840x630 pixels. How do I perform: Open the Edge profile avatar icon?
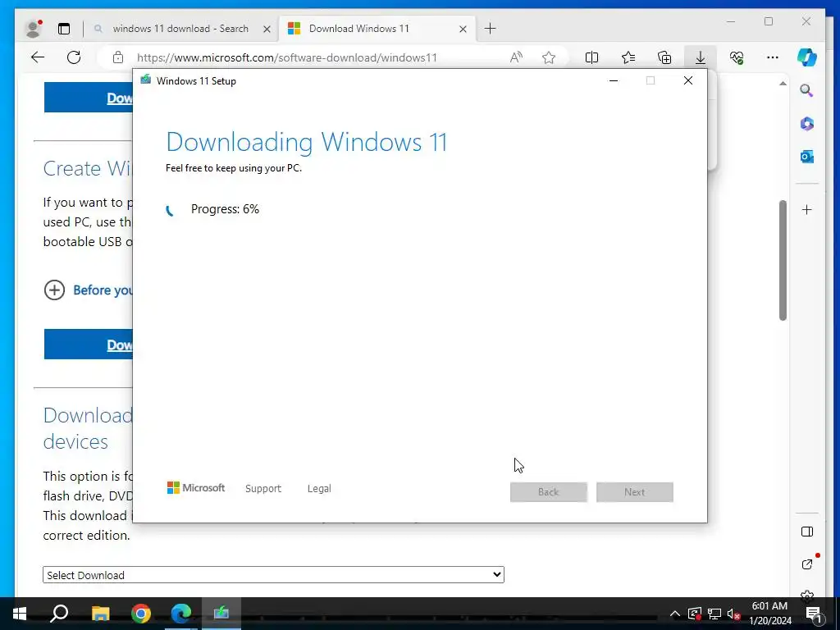click(x=34, y=29)
